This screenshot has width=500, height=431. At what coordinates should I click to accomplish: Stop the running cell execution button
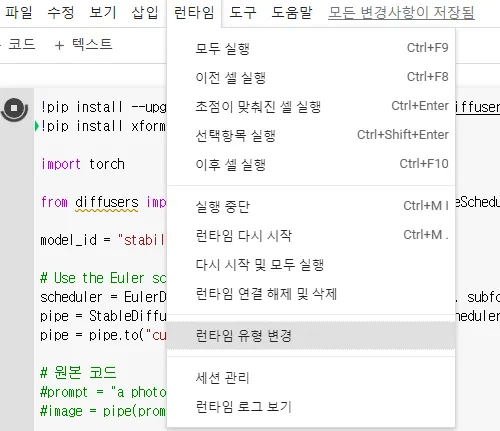[14, 109]
